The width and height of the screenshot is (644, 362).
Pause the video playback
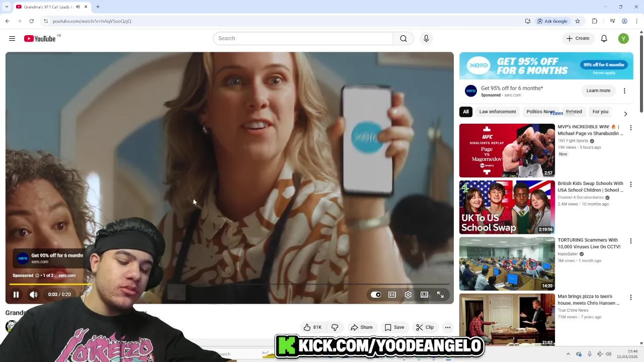[x=16, y=295]
